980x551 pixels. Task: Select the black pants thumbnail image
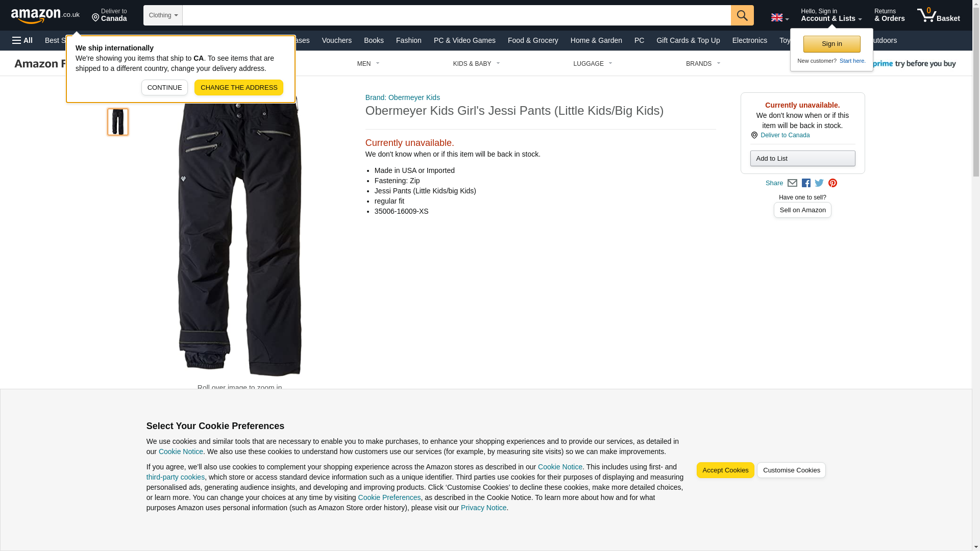(x=118, y=122)
